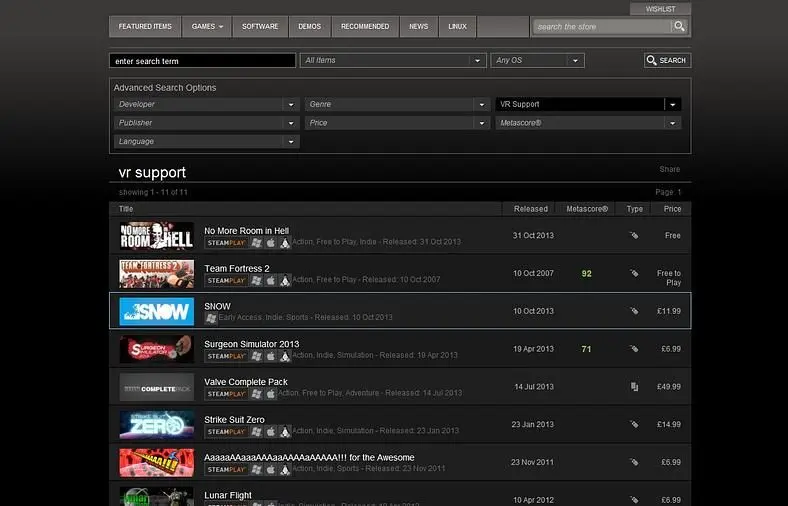Expand the Price filter dropdown
Screen dimensions: 788x506
click(x=397, y=123)
